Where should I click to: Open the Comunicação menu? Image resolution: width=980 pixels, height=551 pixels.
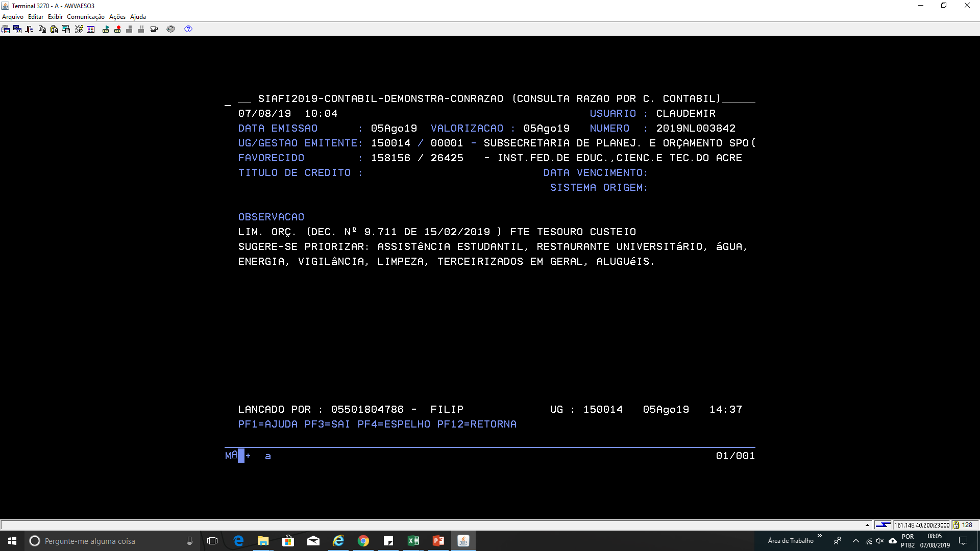tap(85, 17)
